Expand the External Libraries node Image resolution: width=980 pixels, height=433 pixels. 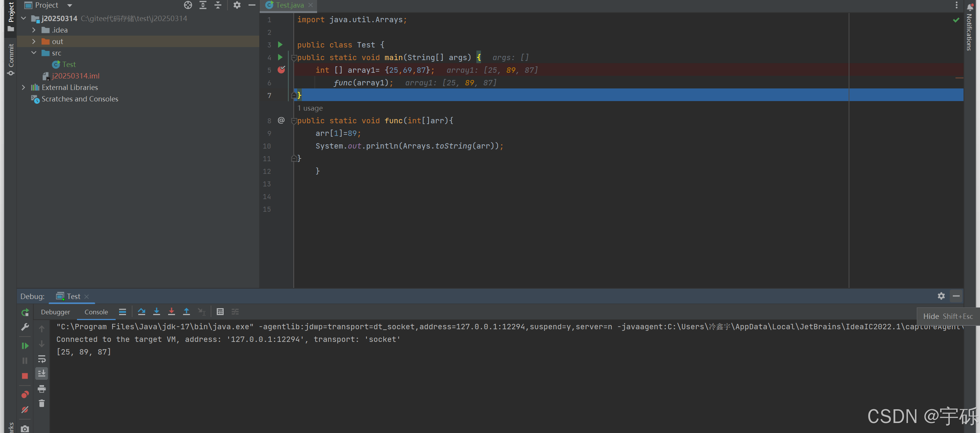(23, 87)
